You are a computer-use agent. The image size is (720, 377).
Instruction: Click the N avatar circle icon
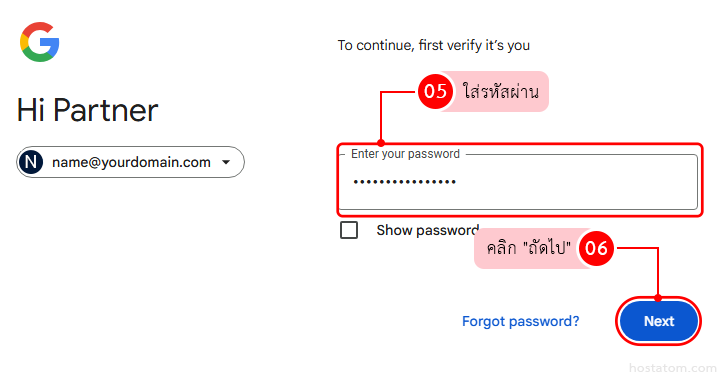pos(31,162)
